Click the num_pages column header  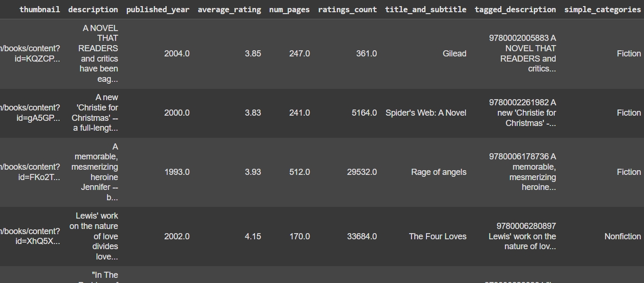289,9
